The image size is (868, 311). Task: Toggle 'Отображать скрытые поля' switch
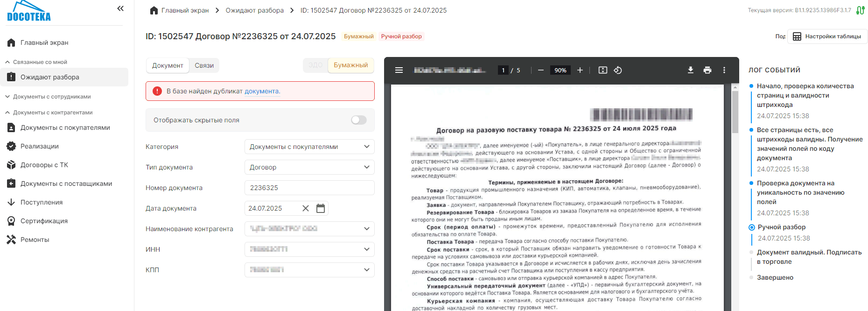click(358, 120)
